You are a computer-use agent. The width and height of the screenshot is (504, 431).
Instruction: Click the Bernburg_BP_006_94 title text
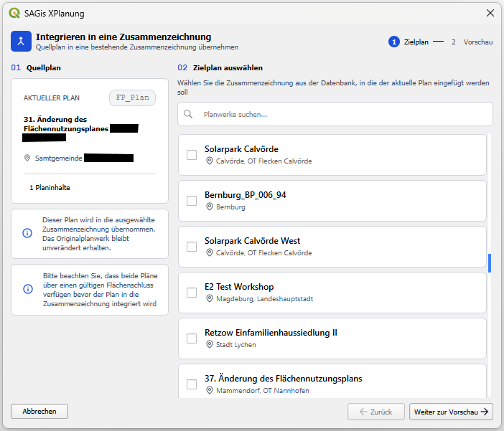[246, 195]
